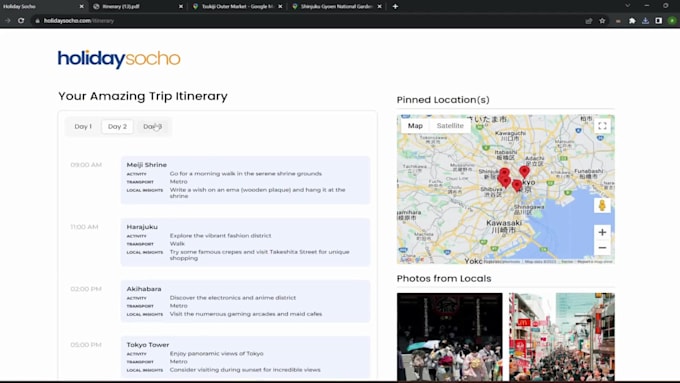Click the holidaysocho logo
680x383 pixels.
[x=119, y=59]
